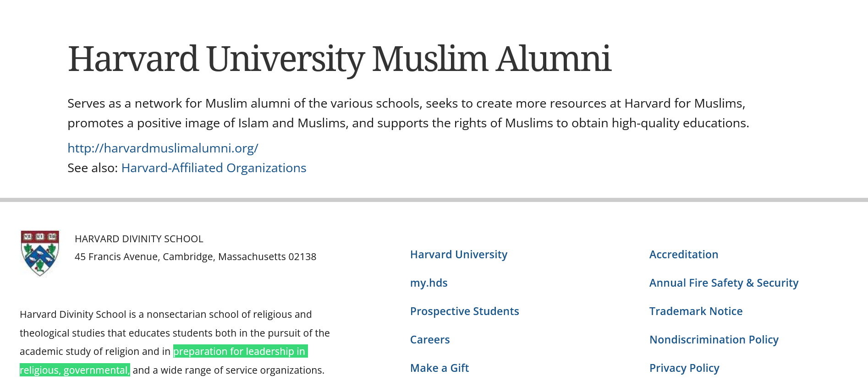
Task: Read the Nondiscrimination Policy
Action: click(714, 340)
